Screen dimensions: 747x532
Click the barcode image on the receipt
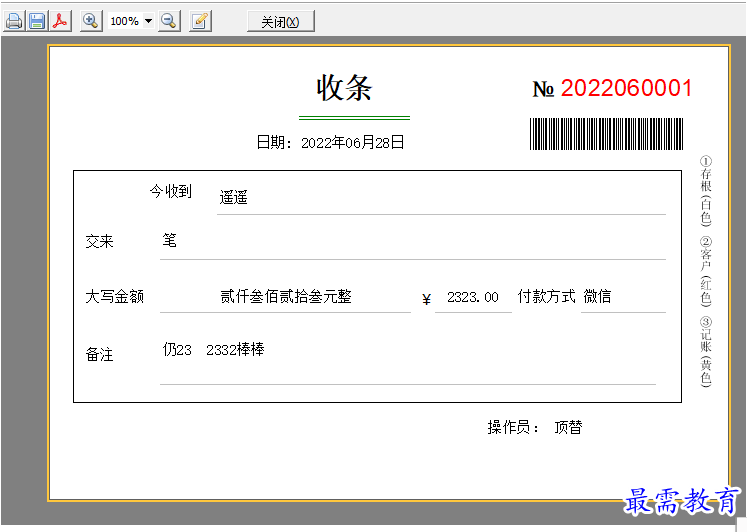point(606,134)
